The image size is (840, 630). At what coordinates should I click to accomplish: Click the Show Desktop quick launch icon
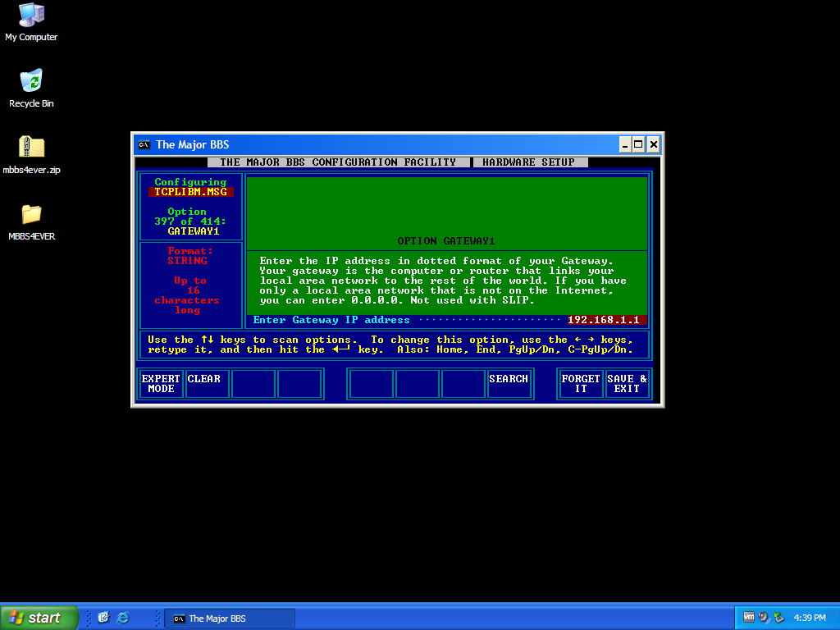[x=103, y=618]
